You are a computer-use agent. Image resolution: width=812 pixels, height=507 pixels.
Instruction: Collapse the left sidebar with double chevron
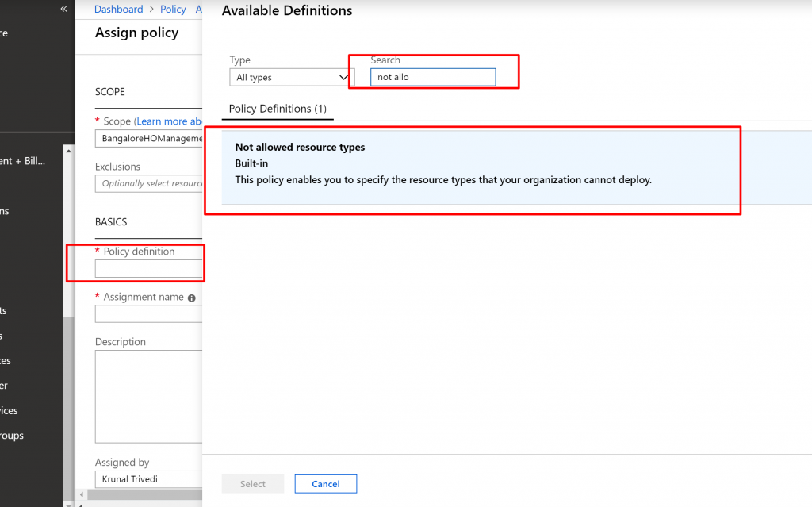[x=64, y=9]
